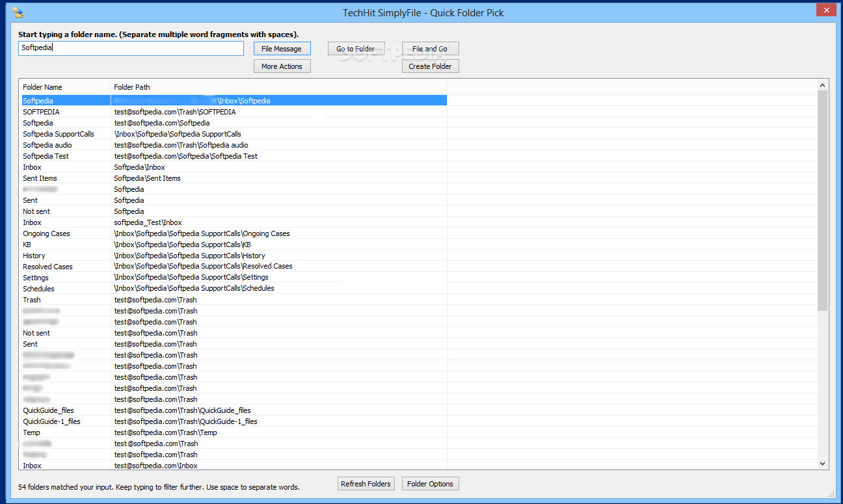Select the SOFTPEDIA Trash folder row
Viewport: 843px width, 504px height.
point(234,112)
